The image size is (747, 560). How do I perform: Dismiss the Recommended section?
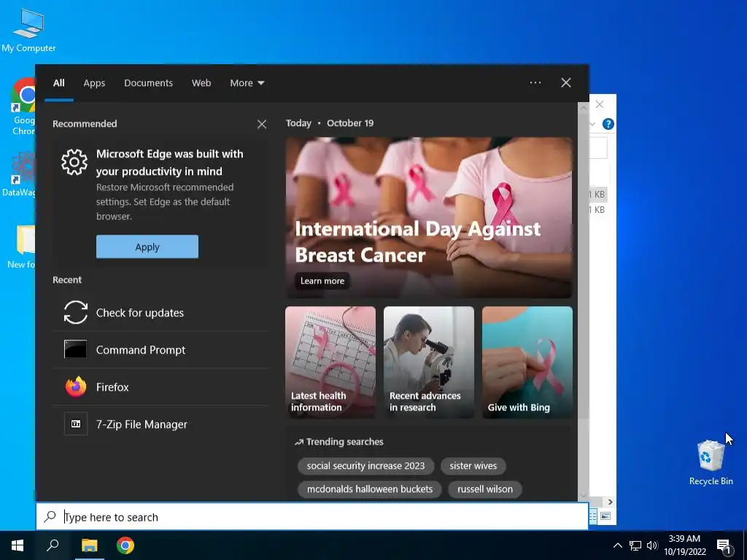point(262,124)
